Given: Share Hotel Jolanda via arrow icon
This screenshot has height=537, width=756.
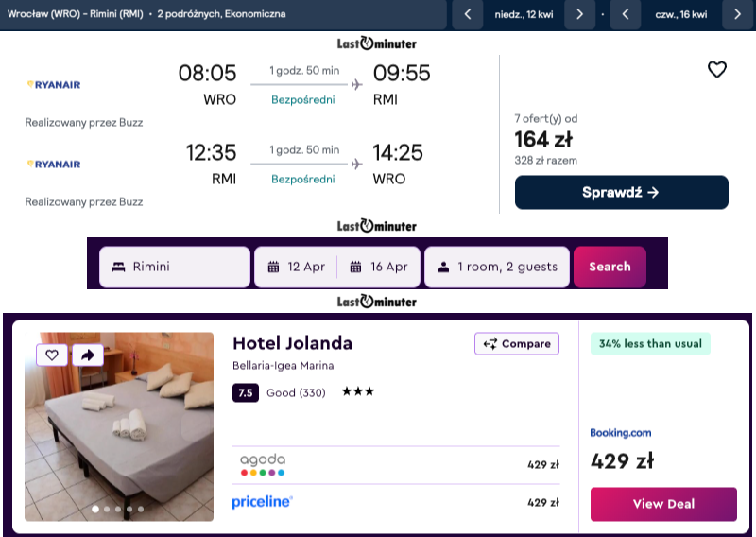Looking at the screenshot, I should click(x=87, y=355).
